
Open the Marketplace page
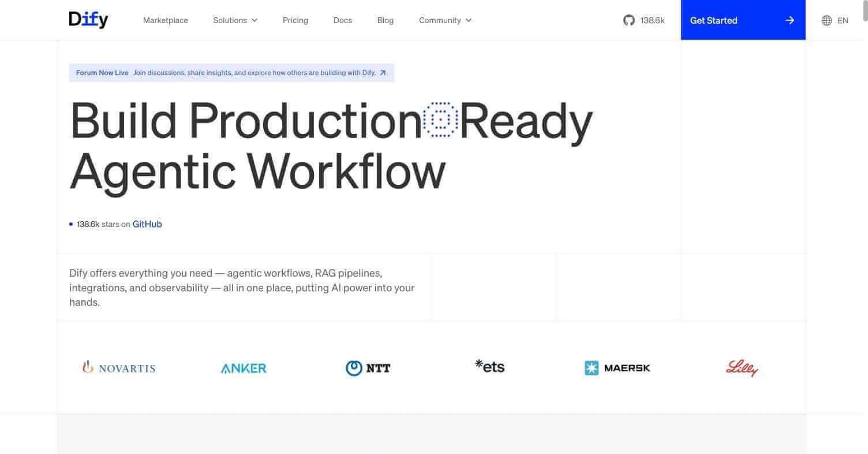165,20
